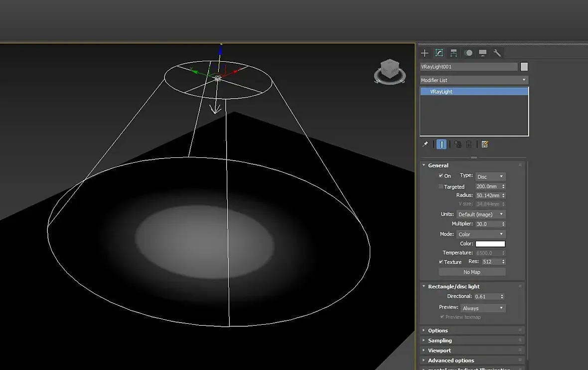This screenshot has height=370, width=588.
Task: Expand the Sampling rollout
Action: pyautogui.click(x=440, y=341)
